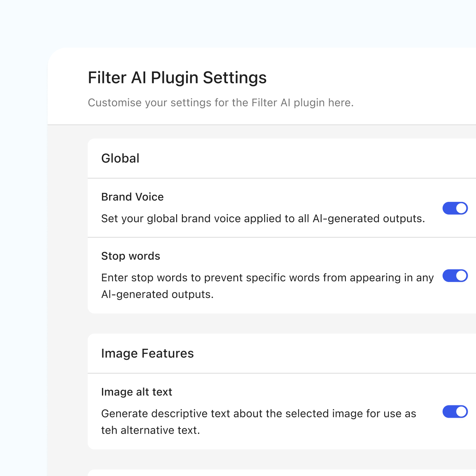Viewport: 476px width, 476px height.
Task: Click the word "words" in Stop words label
Action: 144,256
